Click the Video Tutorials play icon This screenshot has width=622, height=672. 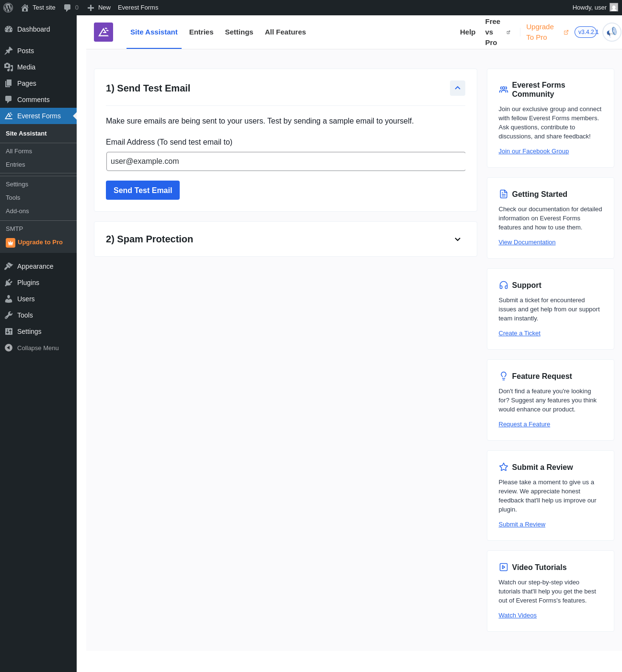click(504, 567)
